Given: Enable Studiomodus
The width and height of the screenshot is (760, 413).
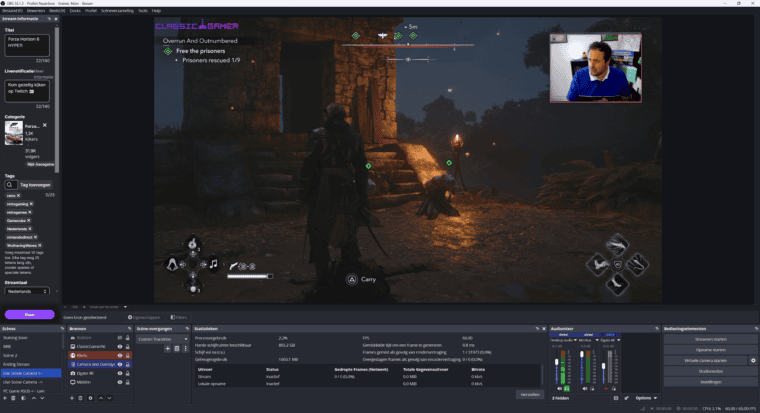Looking at the screenshot, I should point(711,371).
